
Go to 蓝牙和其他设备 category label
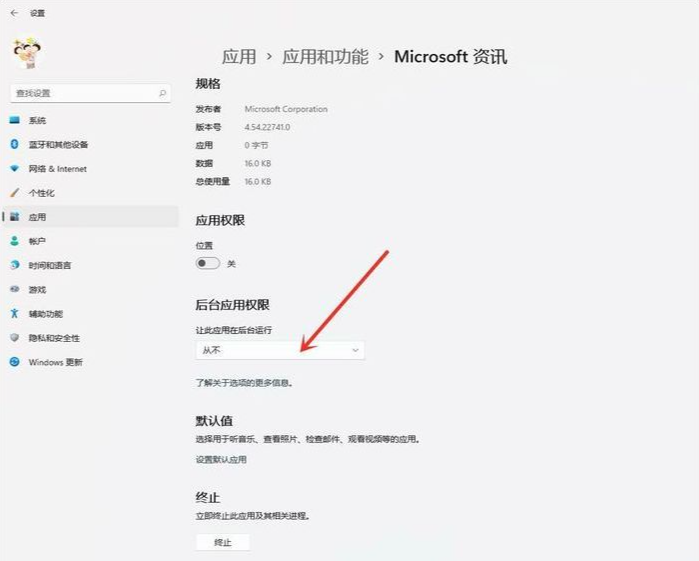(58, 144)
